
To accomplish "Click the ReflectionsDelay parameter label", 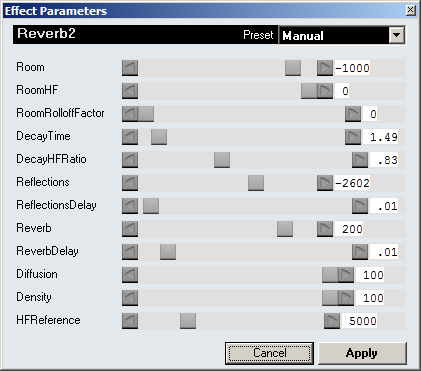I will (56, 205).
